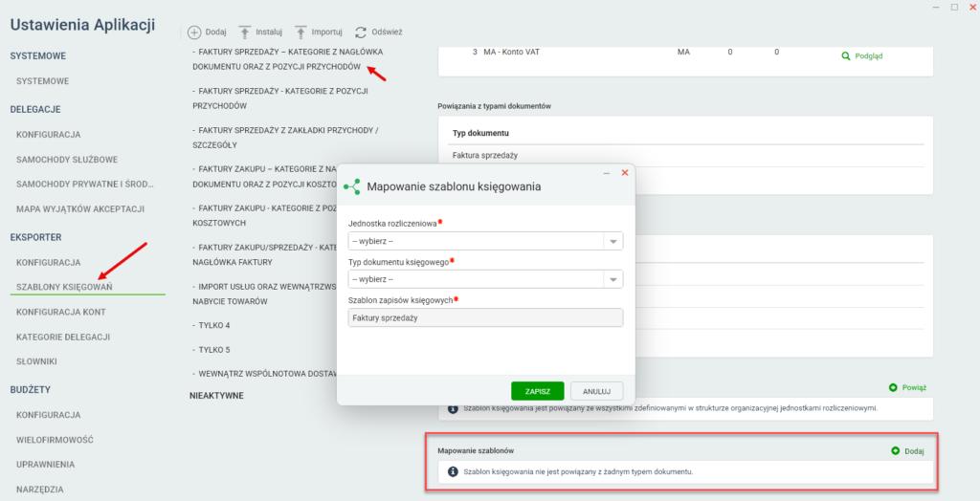Open SYSTEMOWE sub-item in sidebar

coord(42,81)
